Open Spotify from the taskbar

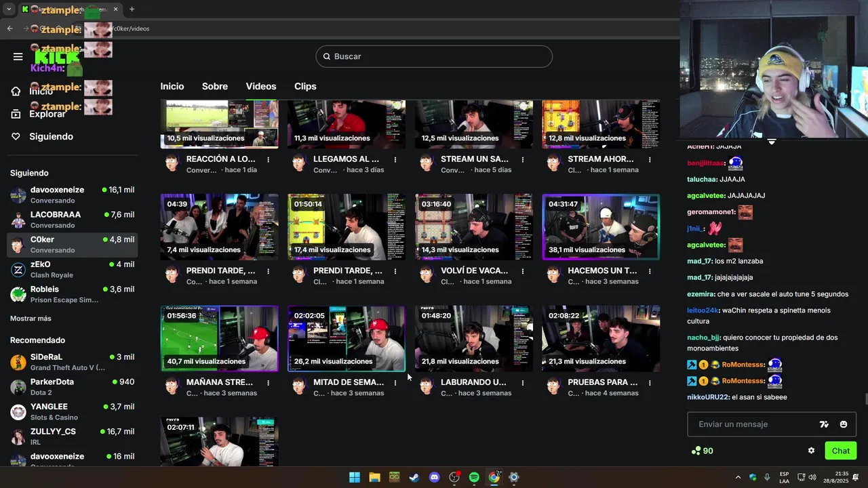coord(474,477)
